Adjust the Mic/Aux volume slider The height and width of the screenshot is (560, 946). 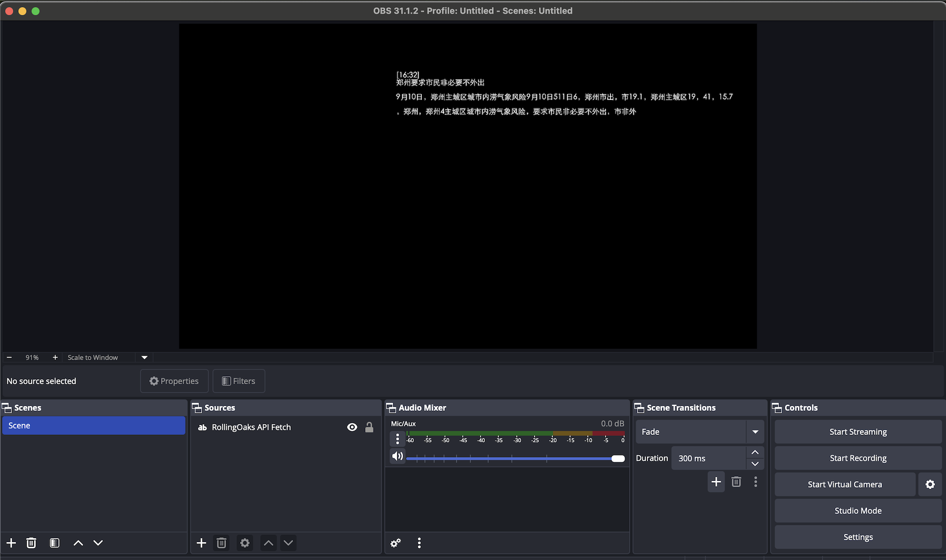[618, 459]
